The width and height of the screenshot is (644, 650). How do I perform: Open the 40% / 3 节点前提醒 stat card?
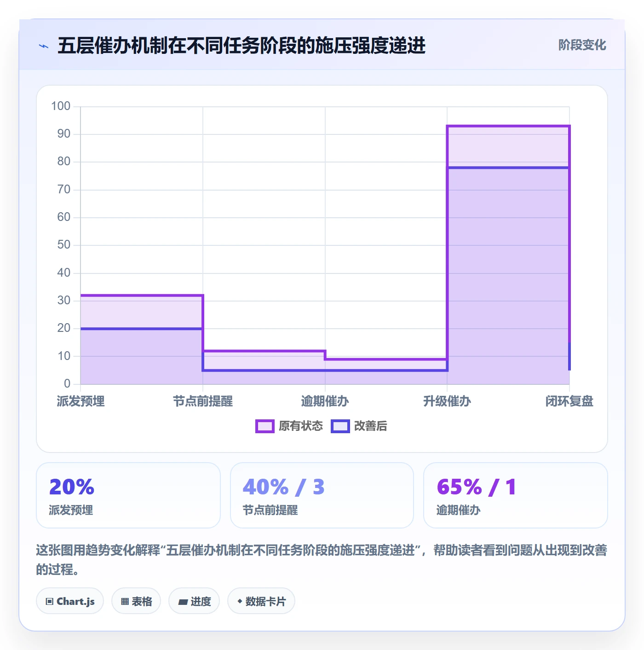point(322,495)
